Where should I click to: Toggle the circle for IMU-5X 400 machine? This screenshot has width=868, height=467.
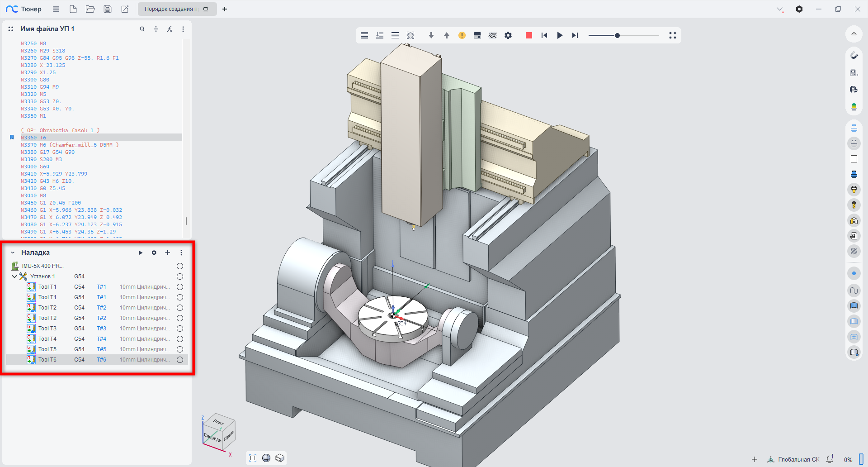pyautogui.click(x=180, y=266)
